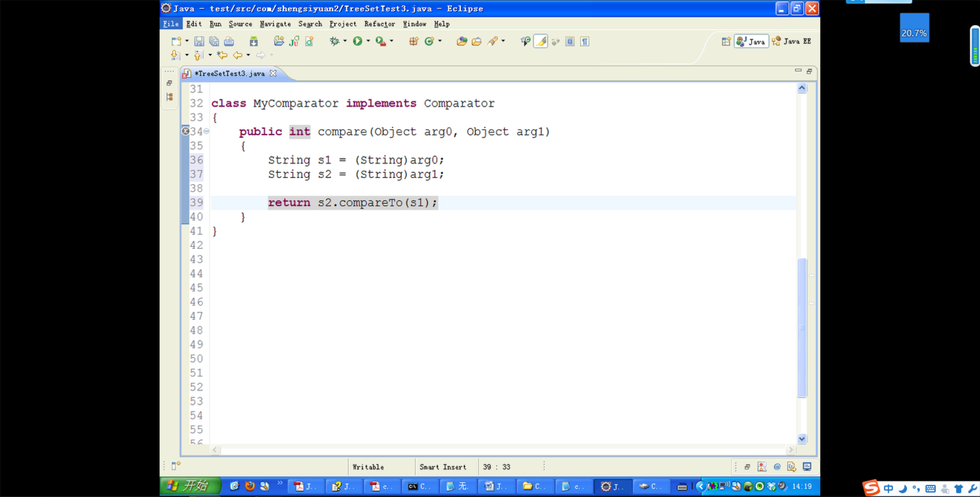Click the Open Perspective icon
This screenshot has width=980, height=497.
[x=726, y=41]
